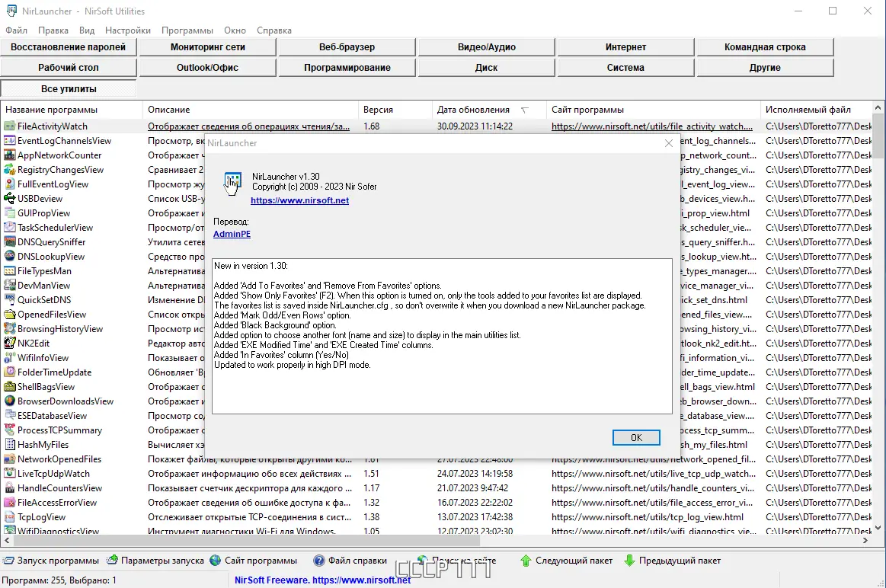Sort by Версия column header

point(395,110)
